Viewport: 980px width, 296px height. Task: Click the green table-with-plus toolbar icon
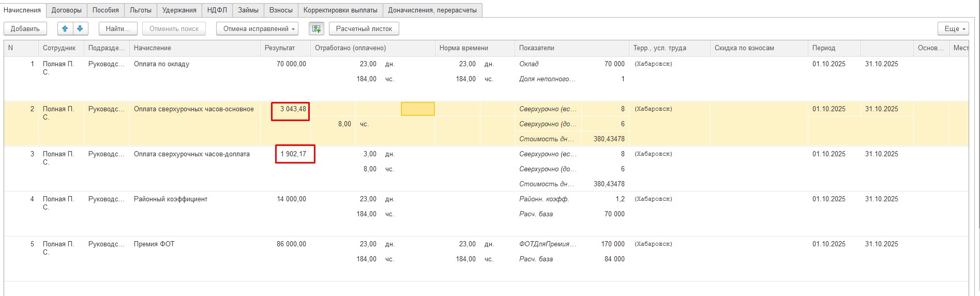[316, 29]
